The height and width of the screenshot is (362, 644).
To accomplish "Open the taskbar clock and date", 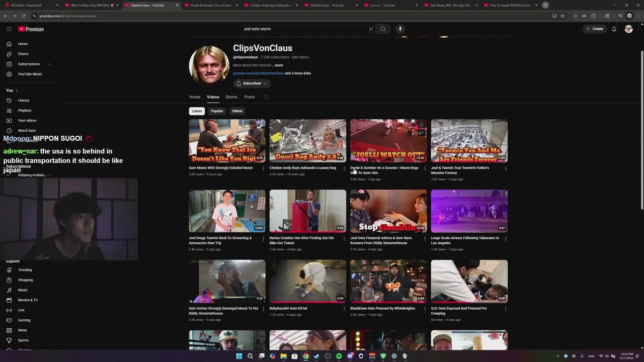I will (x=627, y=356).
